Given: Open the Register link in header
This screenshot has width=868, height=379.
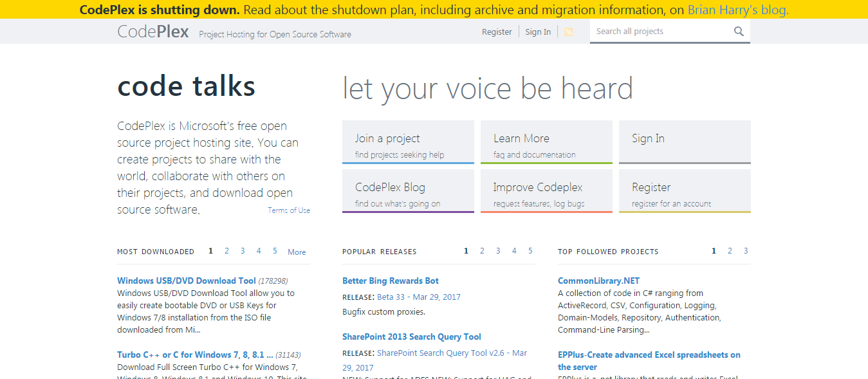Looking at the screenshot, I should click(x=497, y=32).
